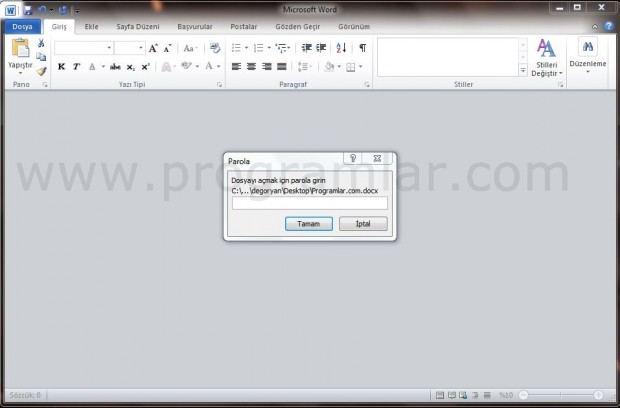Toggle underline formatting
The image size is (620, 408).
coord(92,67)
